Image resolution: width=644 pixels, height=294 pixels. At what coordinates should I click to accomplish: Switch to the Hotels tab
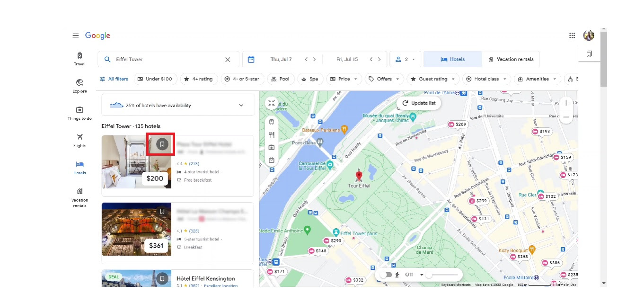(x=453, y=60)
